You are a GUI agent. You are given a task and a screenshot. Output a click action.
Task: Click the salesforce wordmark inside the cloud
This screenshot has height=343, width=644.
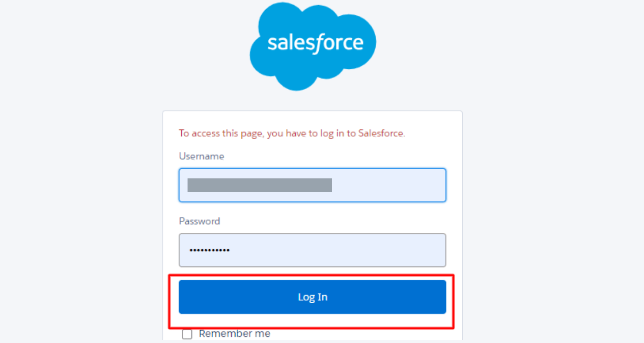click(315, 43)
